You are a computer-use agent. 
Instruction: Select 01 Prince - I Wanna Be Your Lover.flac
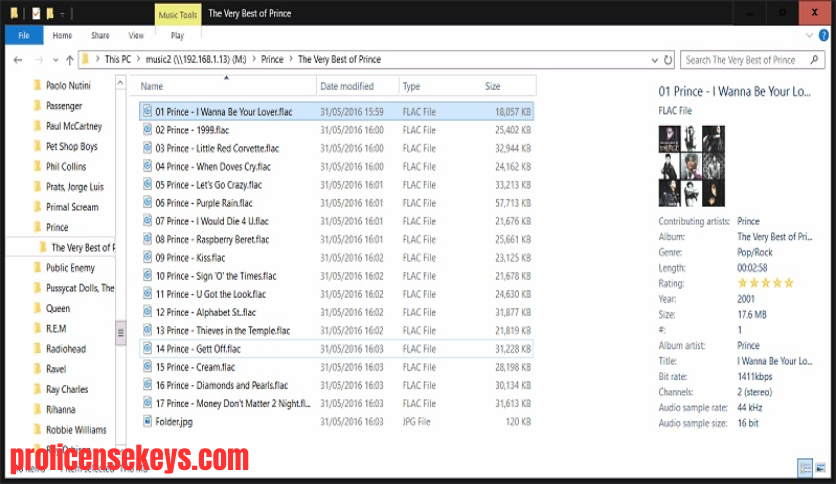(336, 111)
